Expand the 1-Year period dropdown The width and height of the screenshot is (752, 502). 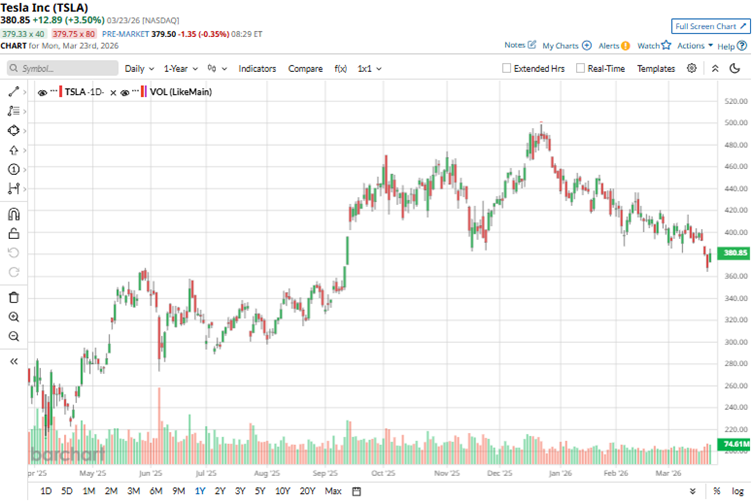(182, 69)
